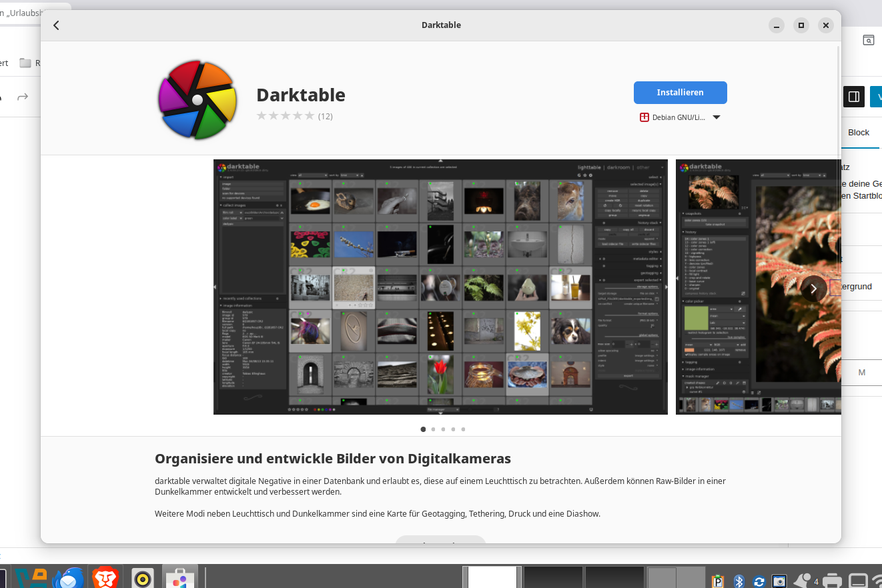The width and height of the screenshot is (882, 588).
Task: Open the Debian GNU/Li... source dropdown
Action: click(680, 117)
